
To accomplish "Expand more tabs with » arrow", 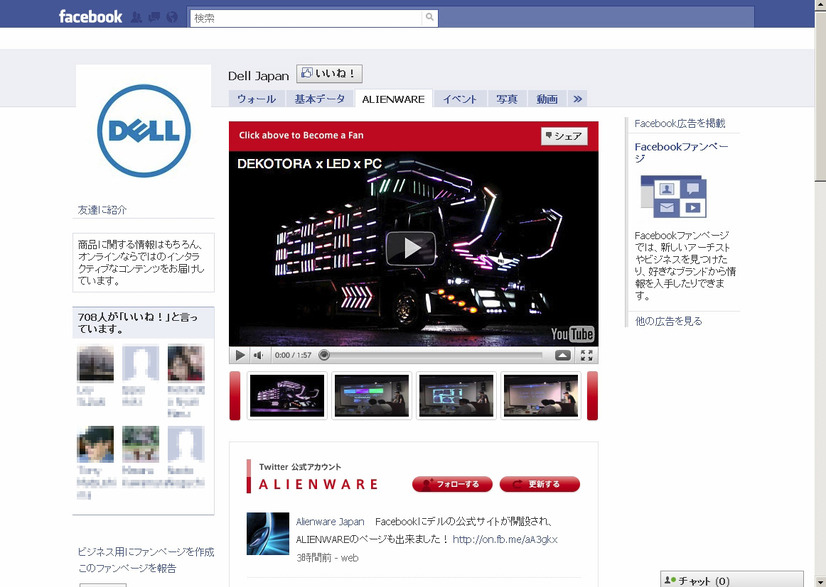I will pos(577,99).
